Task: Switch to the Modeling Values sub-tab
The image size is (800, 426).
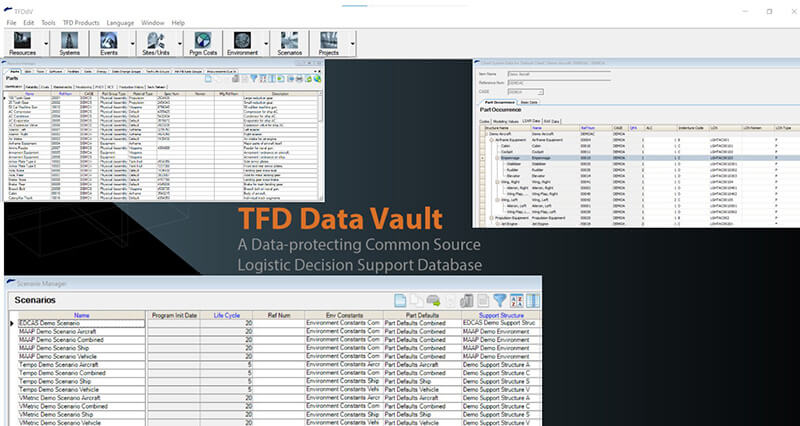Action: (506, 121)
